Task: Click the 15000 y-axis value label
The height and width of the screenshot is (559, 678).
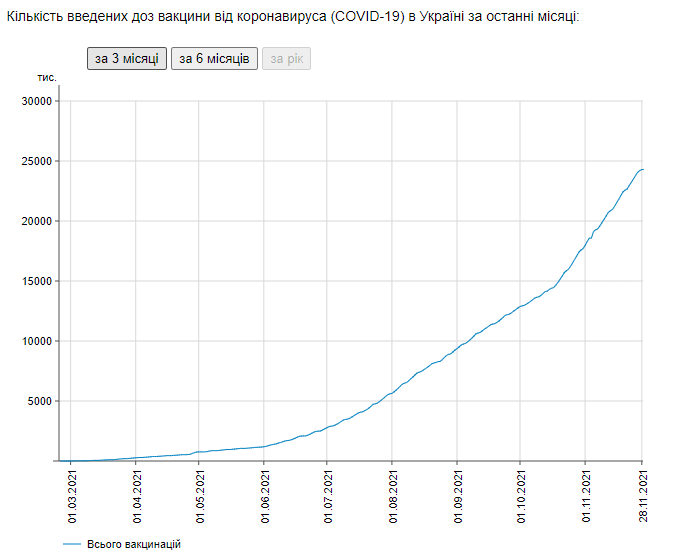Action: [x=37, y=281]
